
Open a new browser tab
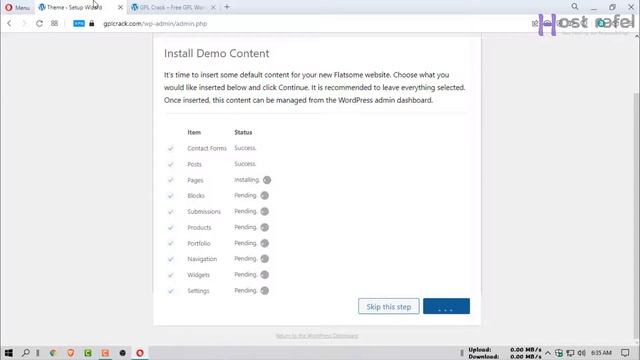click(x=227, y=7)
